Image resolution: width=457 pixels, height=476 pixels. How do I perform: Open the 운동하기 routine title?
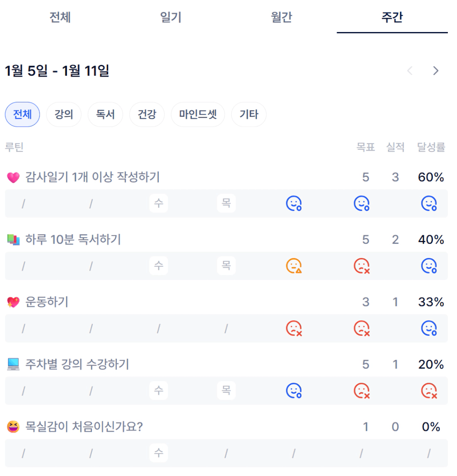[x=47, y=302]
